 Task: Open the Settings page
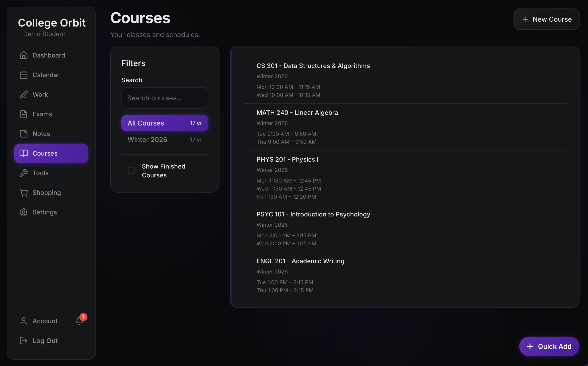pos(45,212)
